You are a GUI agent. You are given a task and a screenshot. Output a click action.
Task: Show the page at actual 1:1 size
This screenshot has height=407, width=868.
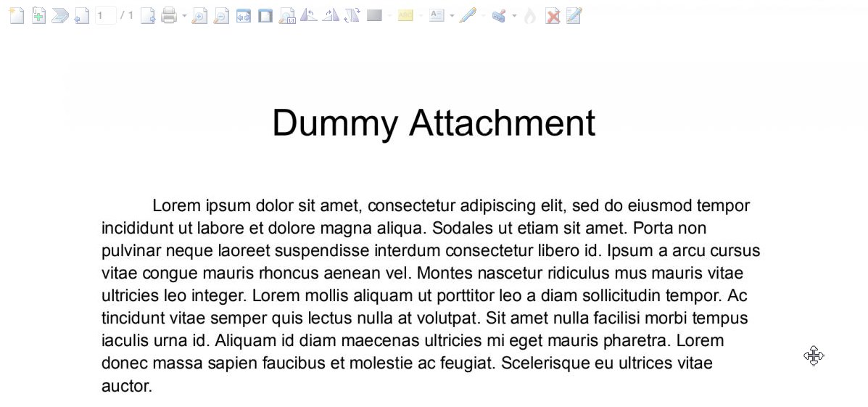pyautogui.click(x=286, y=15)
